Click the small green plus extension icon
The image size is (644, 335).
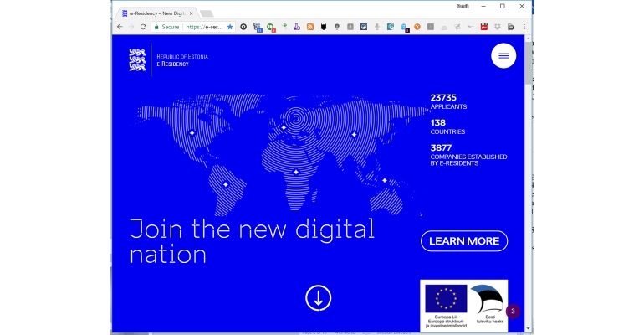(x=284, y=26)
